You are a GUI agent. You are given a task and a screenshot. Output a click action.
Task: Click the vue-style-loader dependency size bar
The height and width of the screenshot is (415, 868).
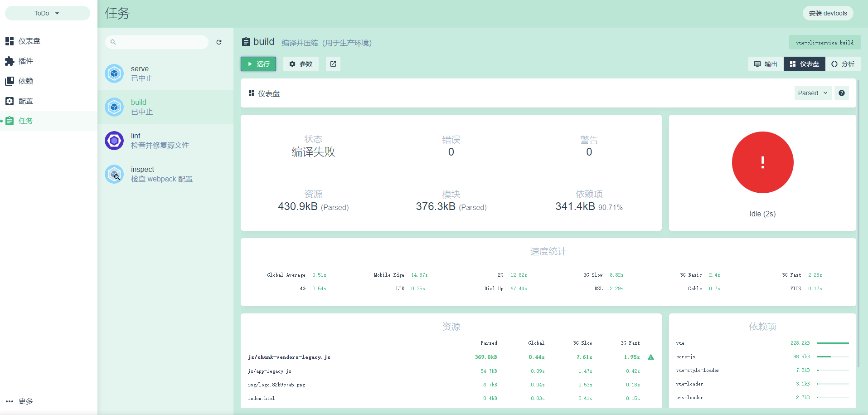[x=833, y=370]
